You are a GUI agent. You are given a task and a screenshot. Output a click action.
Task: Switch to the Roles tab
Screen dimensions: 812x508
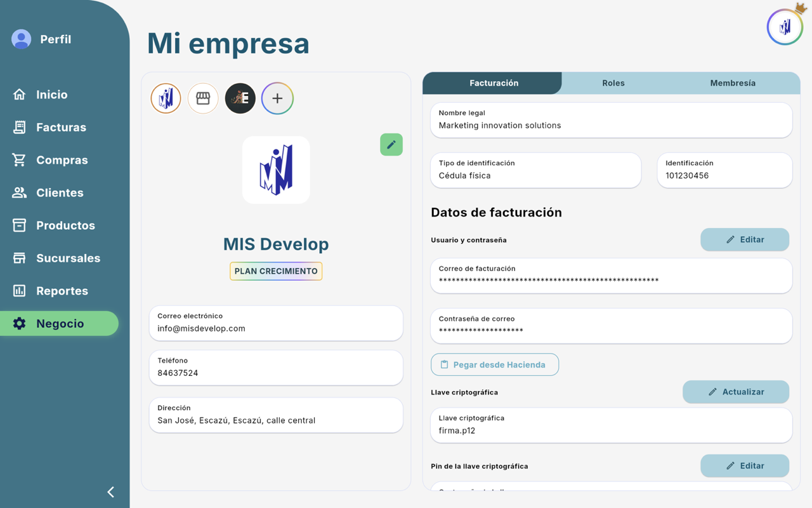coord(613,83)
